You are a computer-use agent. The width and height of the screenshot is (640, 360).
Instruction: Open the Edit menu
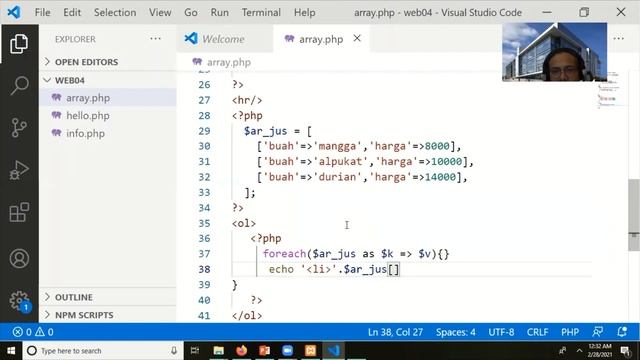click(x=72, y=13)
